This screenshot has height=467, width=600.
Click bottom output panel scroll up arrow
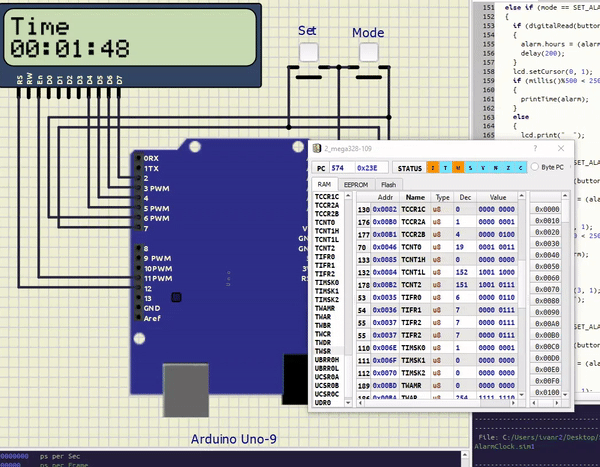465,455
